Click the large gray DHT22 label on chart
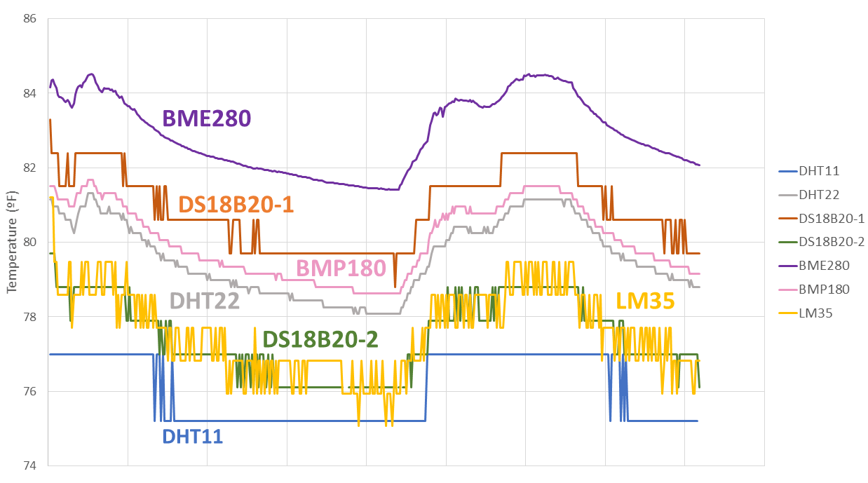 point(205,301)
